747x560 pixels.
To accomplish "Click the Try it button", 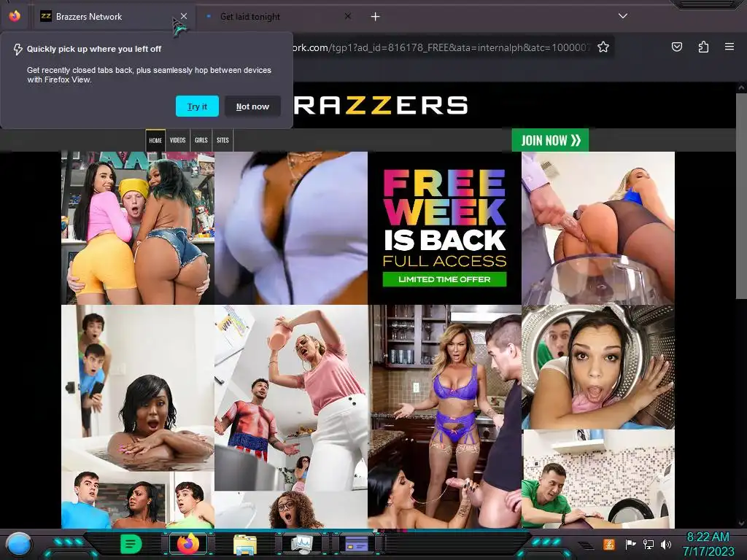I will [x=197, y=106].
